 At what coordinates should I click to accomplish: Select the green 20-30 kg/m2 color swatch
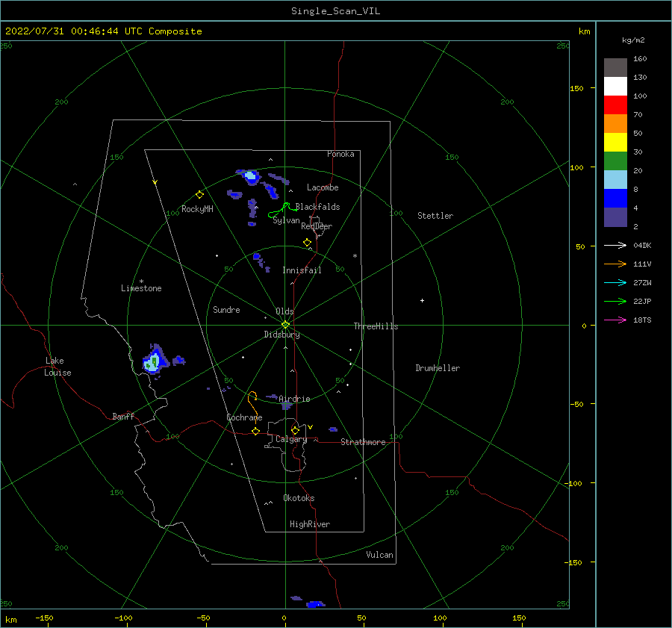[x=615, y=161]
